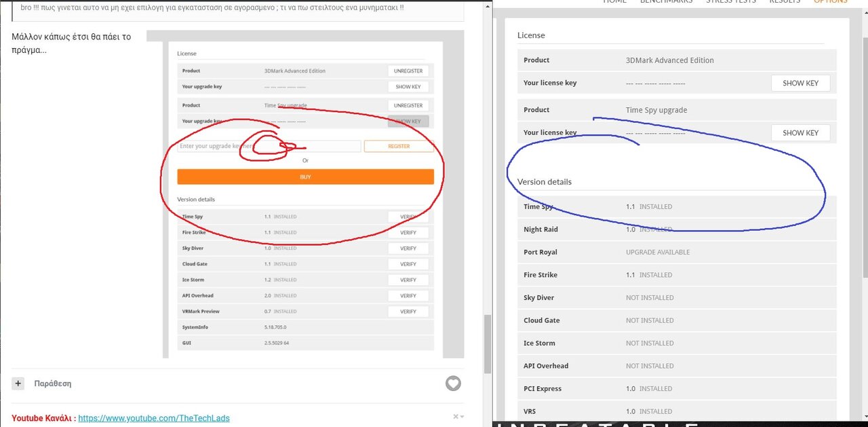Viewport: 868px width, 427px height.
Task: Click the Παράθεση quote link
Action: coord(53,384)
